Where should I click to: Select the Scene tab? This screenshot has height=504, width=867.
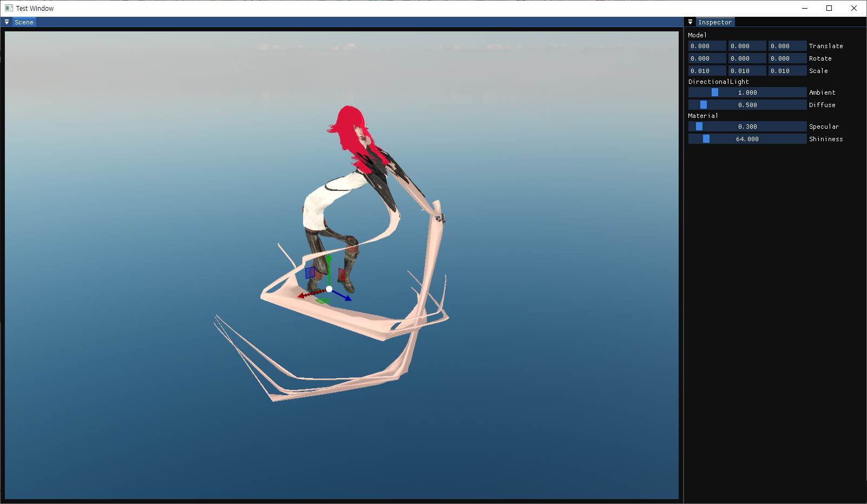pyautogui.click(x=24, y=22)
